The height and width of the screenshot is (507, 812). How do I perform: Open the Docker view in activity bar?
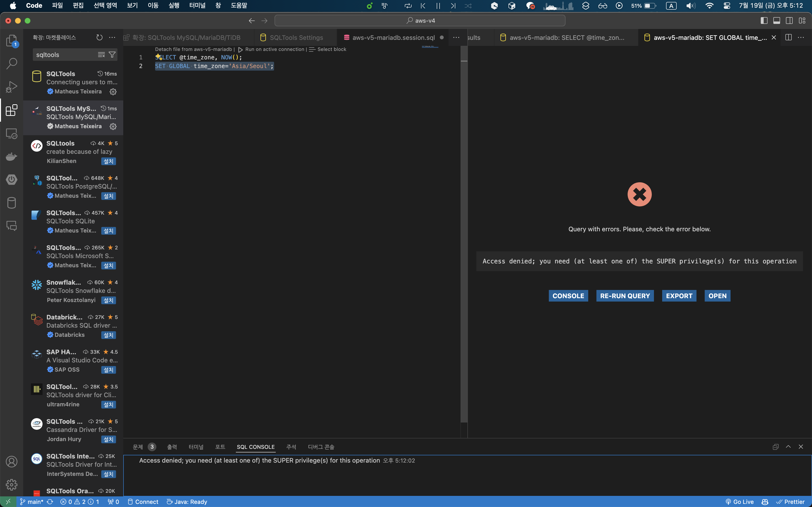11,156
